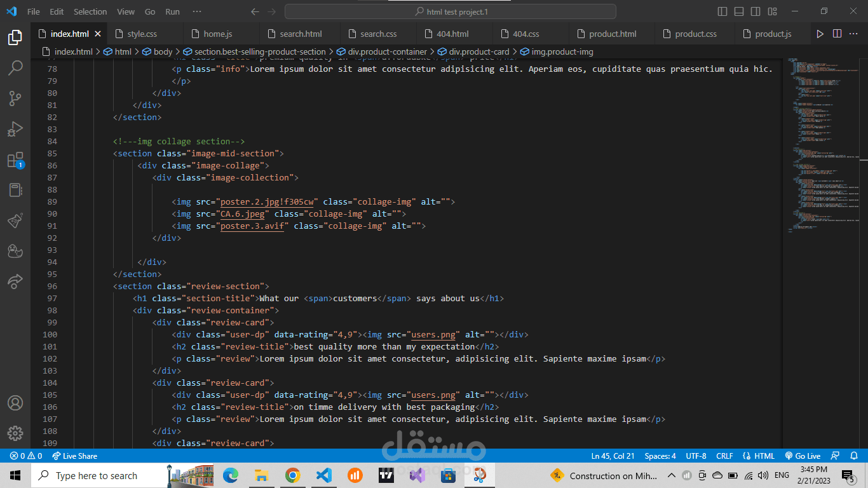
Task: Select language mode HTML in status bar
Action: click(759, 456)
